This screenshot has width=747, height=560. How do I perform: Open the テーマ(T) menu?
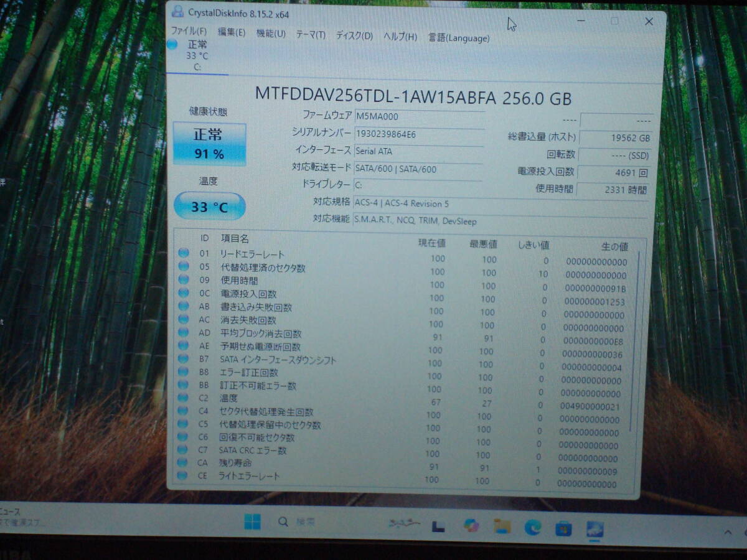(x=311, y=34)
